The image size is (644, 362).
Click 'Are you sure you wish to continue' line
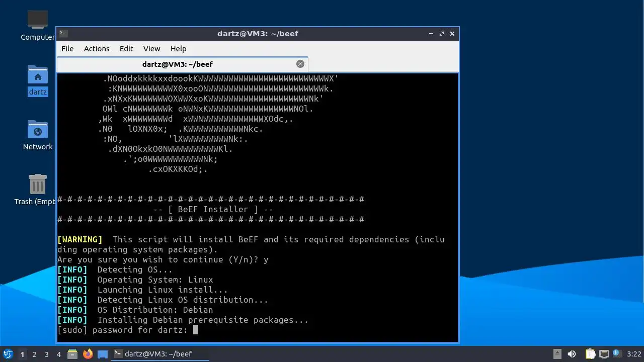click(x=163, y=259)
